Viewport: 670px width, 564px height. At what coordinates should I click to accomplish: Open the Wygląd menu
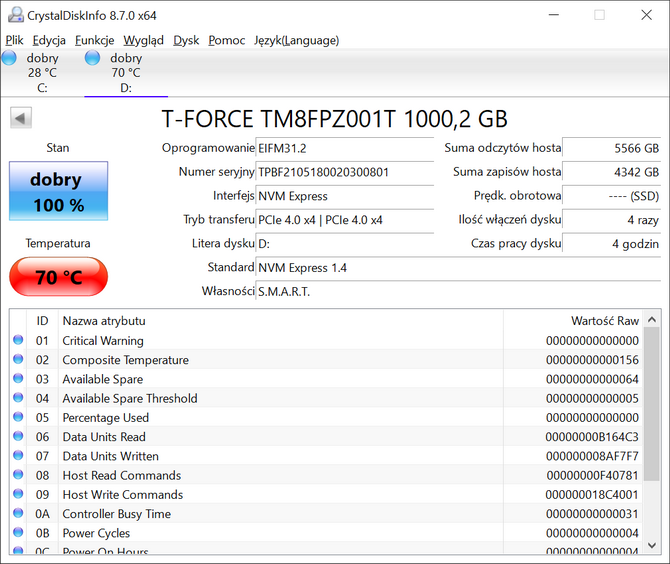144,40
